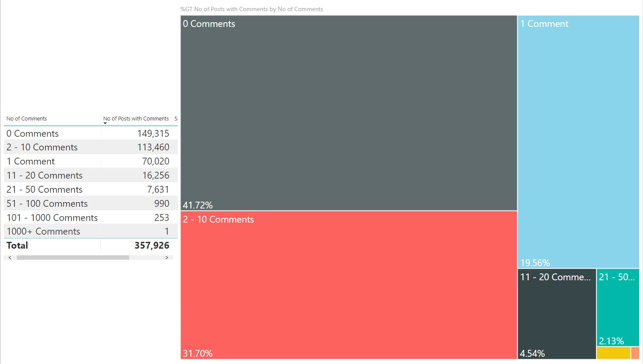This screenshot has height=364, width=643.
Task: Select the 51 - 100 Comments row
Action: [x=91, y=203]
